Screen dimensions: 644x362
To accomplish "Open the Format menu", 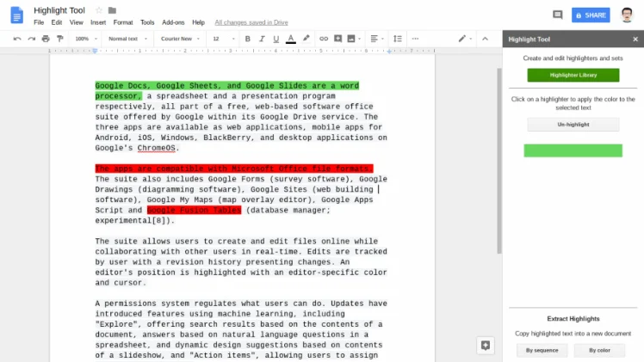I will [x=123, y=22].
